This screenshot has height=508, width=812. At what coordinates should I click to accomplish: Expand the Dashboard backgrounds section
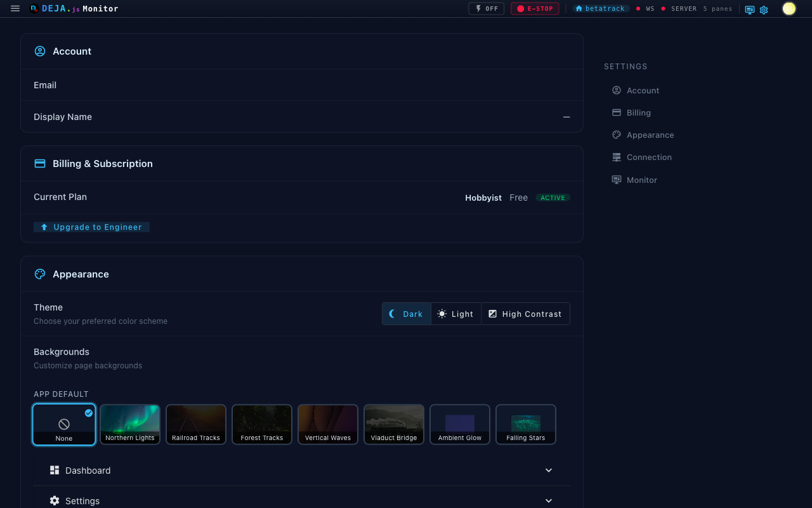pyautogui.click(x=301, y=471)
